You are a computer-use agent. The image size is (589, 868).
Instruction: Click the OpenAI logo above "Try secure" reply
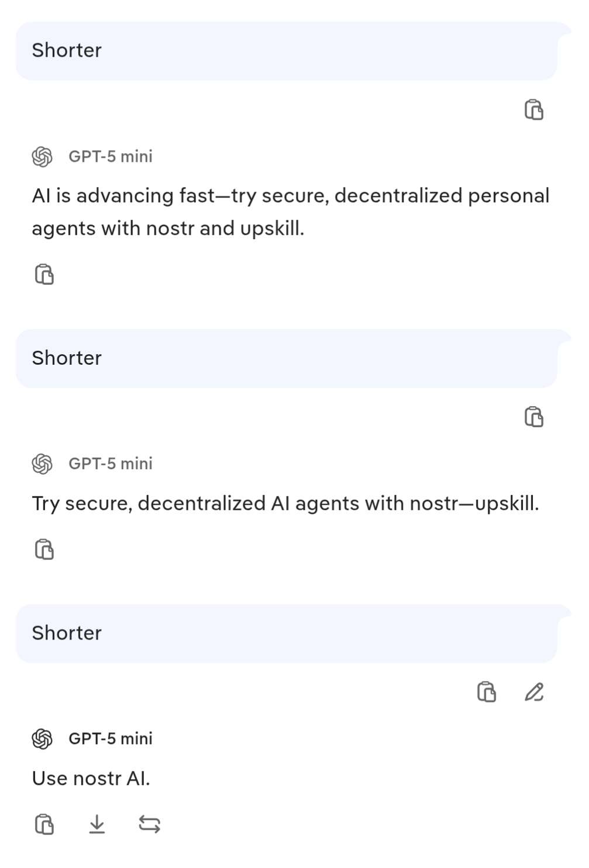click(x=42, y=464)
